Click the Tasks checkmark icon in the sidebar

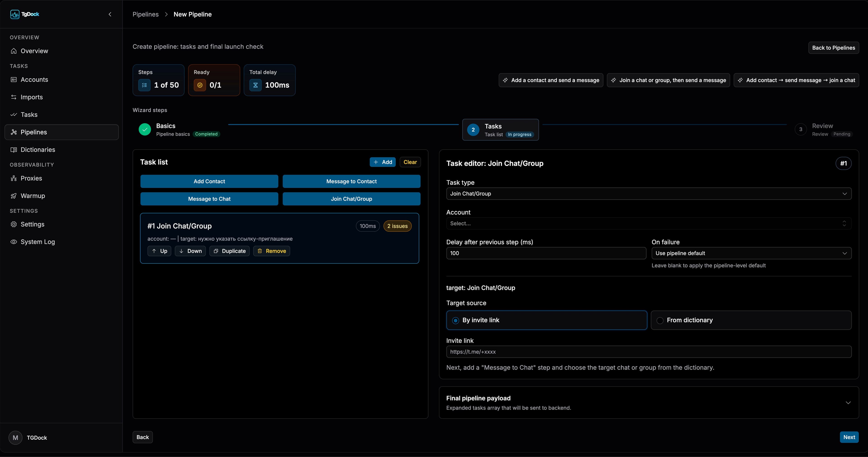14,115
